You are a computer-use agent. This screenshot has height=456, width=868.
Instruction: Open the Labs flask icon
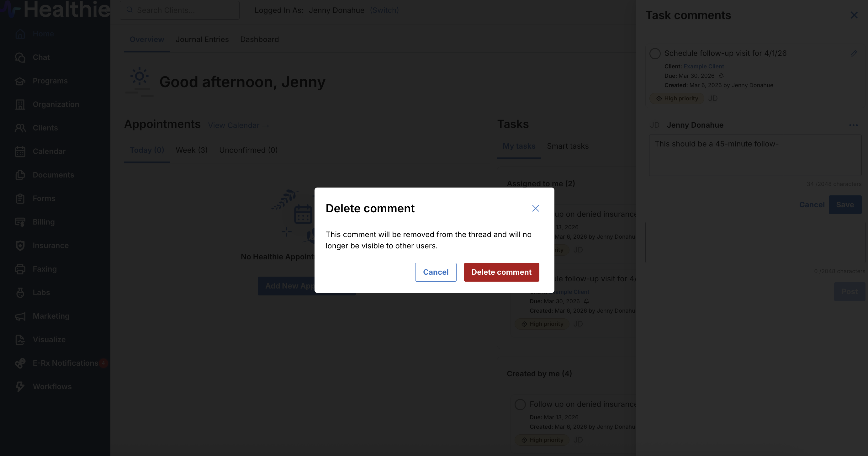coord(20,293)
